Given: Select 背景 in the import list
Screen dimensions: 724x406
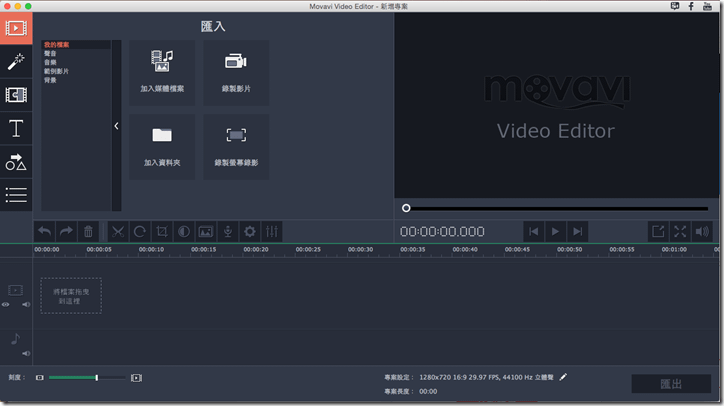Looking at the screenshot, I should [50, 80].
